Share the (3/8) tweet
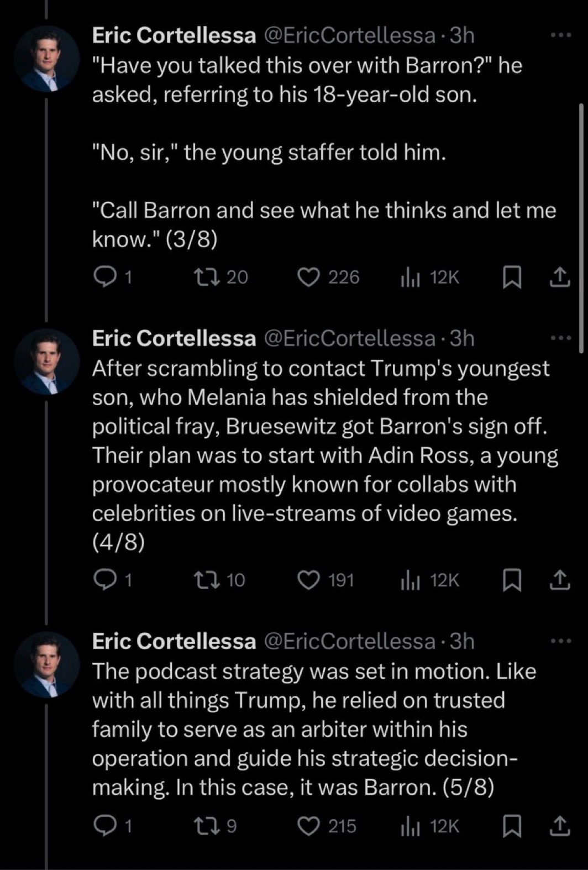The image size is (588, 870). pyautogui.click(x=559, y=277)
